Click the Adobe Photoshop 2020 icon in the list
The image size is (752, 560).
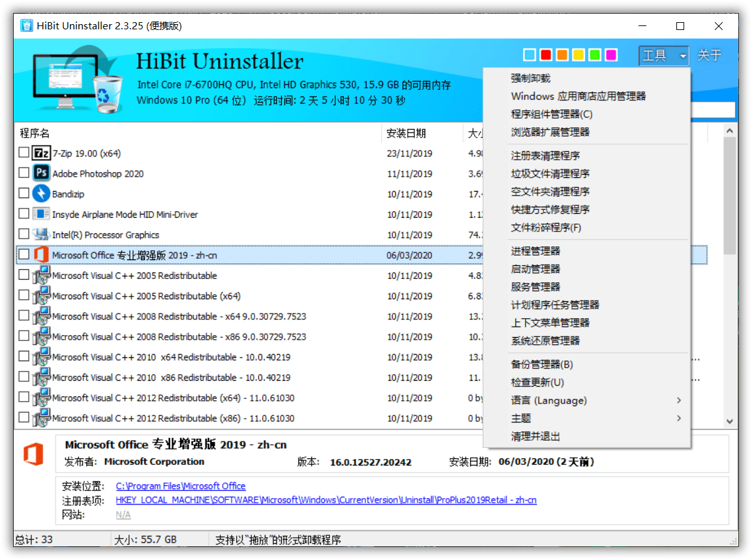pos(40,173)
